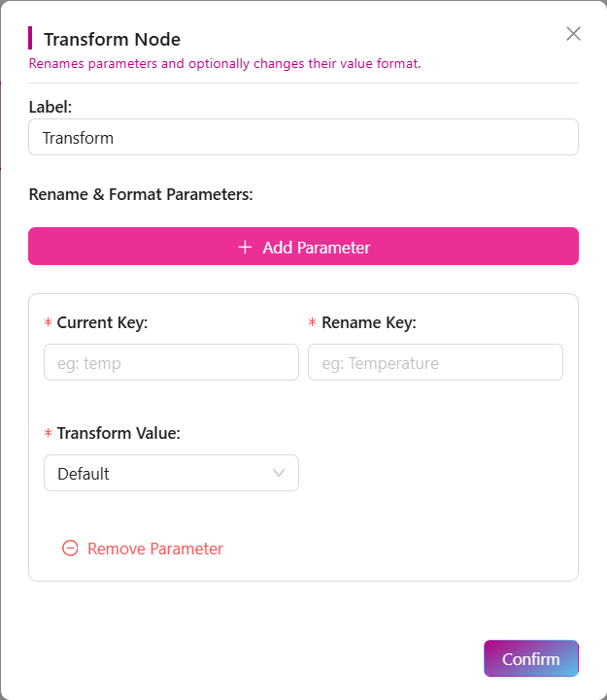
Task: Close the Transform Node dialog
Action: click(573, 34)
